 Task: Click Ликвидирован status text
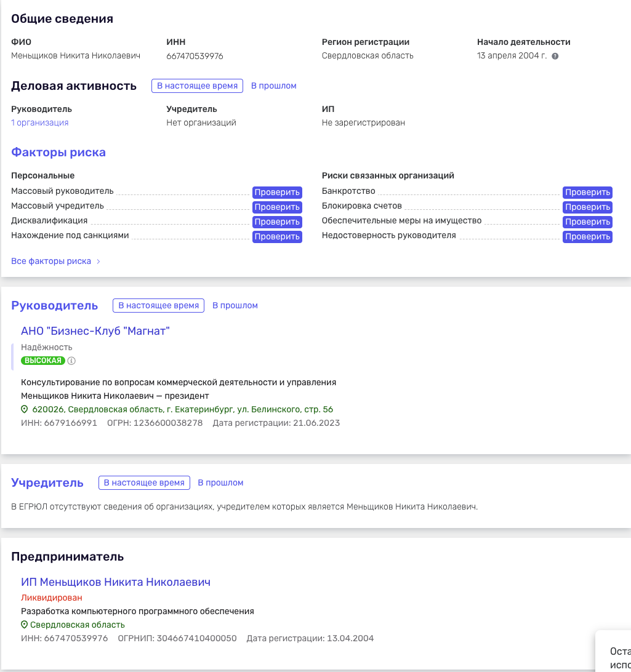coord(52,598)
